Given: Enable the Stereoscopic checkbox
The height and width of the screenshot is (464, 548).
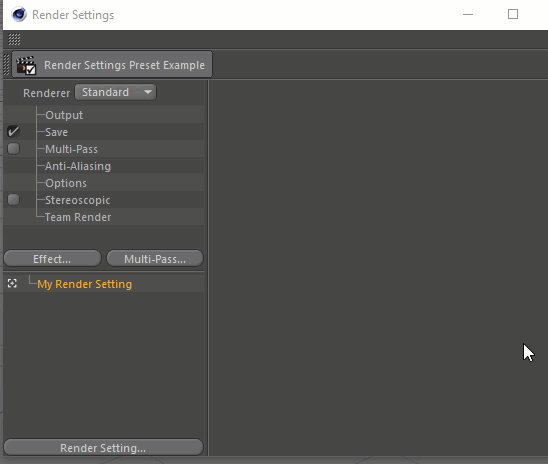Looking at the screenshot, I should pos(14,200).
